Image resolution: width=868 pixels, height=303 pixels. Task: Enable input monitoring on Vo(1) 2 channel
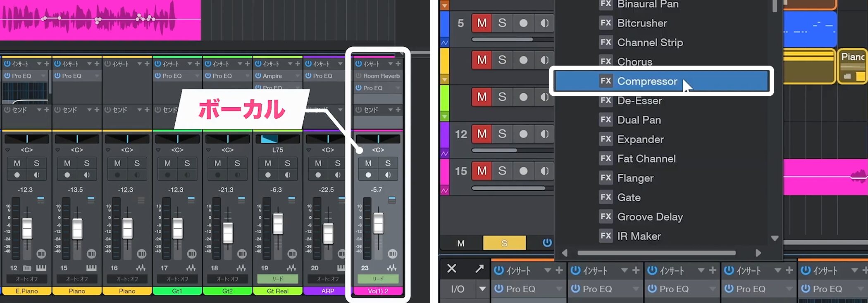388,175
